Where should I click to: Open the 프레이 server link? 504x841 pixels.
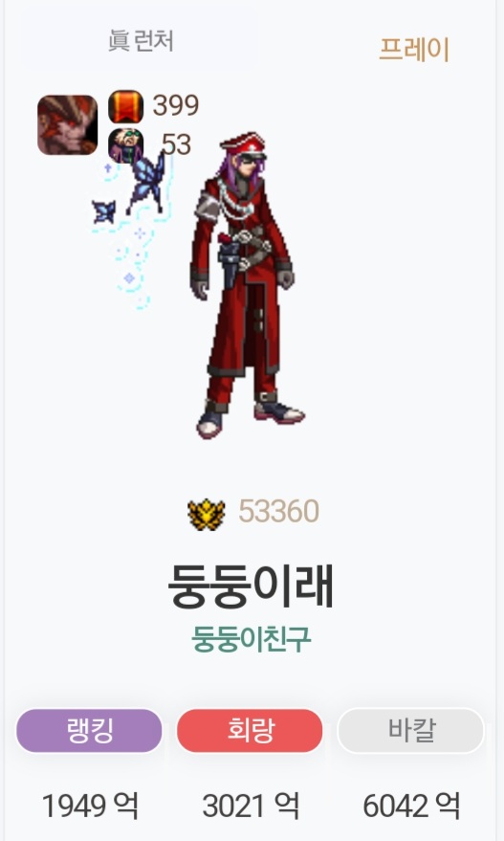click(414, 50)
